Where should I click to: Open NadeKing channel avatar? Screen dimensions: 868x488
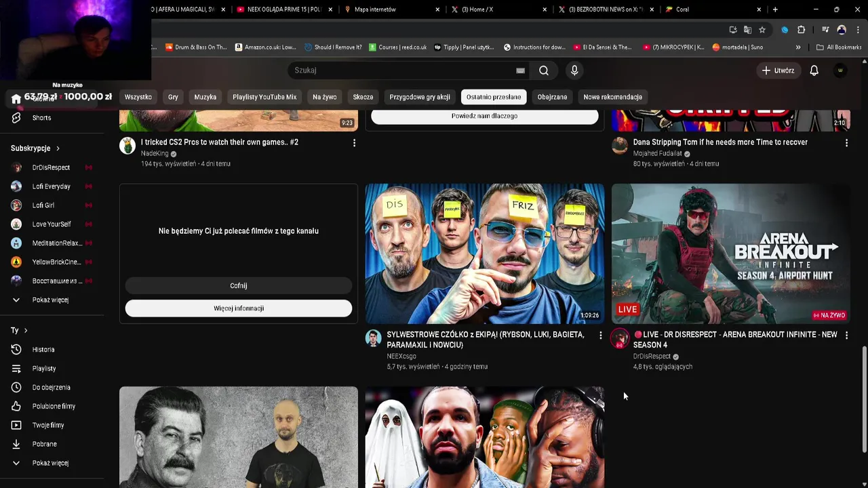(x=127, y=146)
